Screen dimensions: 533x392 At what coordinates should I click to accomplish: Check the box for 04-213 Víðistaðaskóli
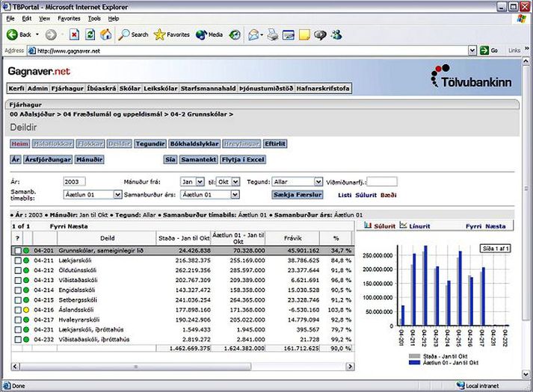click(18, 280)
